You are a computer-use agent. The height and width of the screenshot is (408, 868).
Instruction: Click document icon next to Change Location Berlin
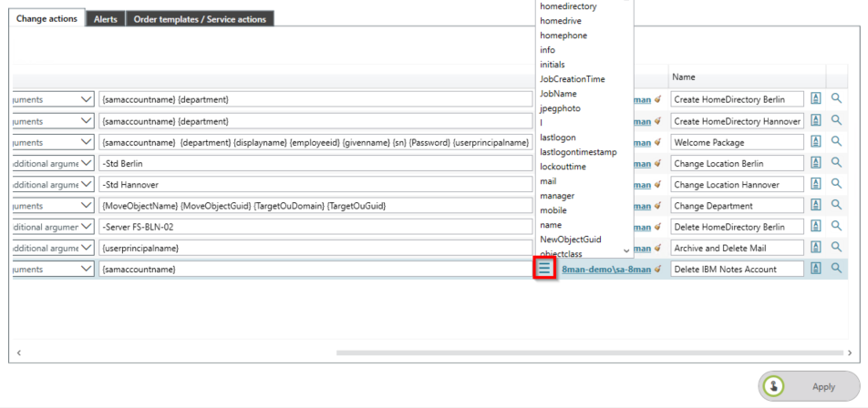tap(816, 163)
